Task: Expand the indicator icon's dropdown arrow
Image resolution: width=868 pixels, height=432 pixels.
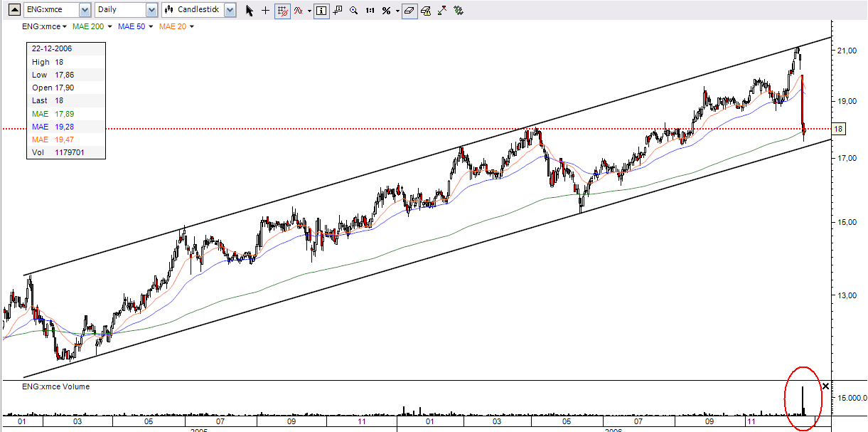Action: pyautogui.click(x=309, y=11)
